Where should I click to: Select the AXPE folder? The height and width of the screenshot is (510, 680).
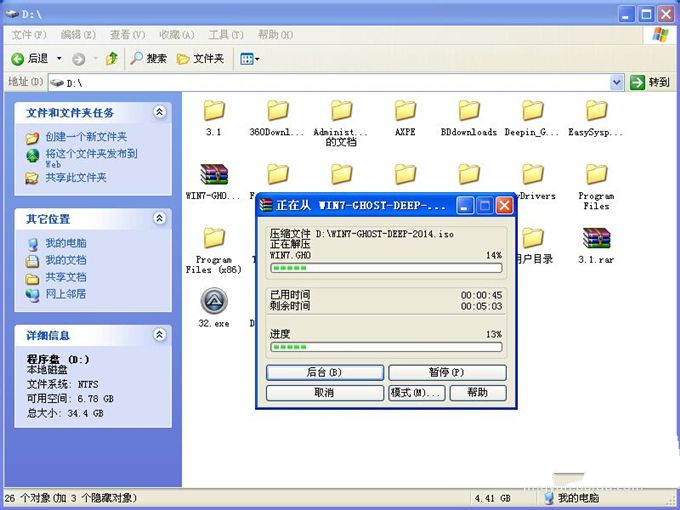[405, 111]
